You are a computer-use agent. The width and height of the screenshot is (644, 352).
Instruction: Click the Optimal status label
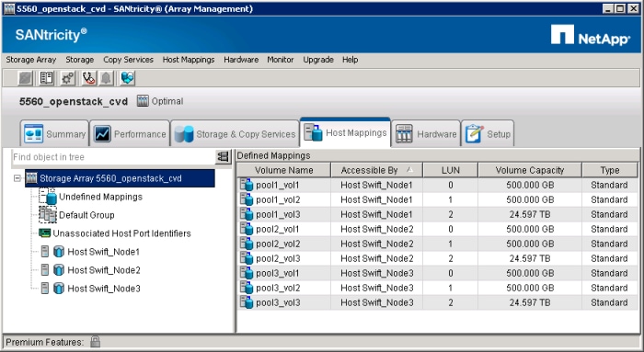click(x=167, y=101)
